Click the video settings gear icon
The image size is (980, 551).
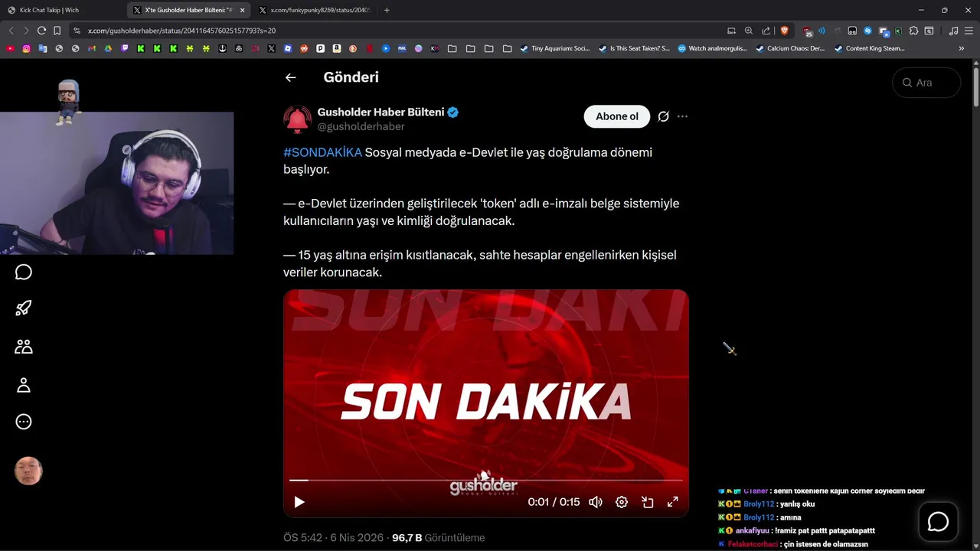[x=622, y=502]
